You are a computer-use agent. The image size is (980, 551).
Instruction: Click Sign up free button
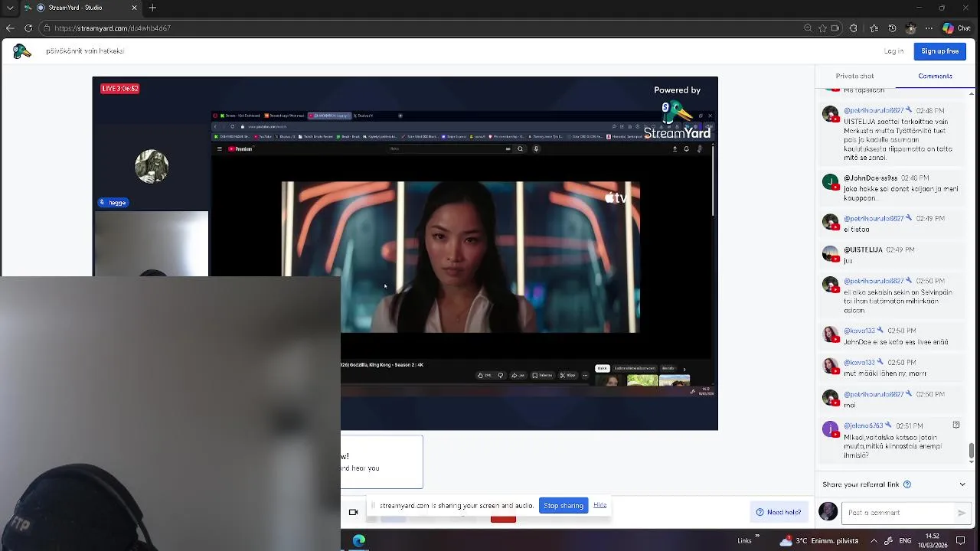(x=939, y=51)
